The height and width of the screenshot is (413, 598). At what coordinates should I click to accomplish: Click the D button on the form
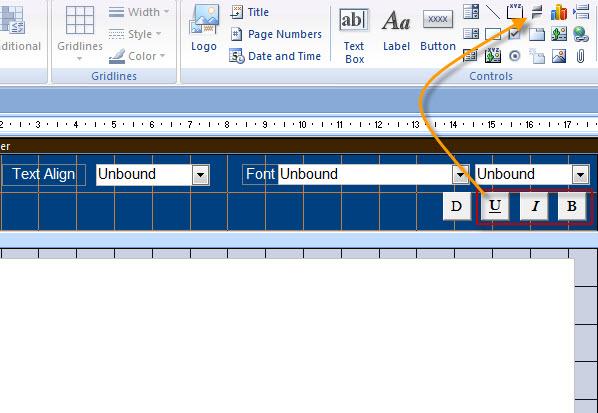(457, 206)
